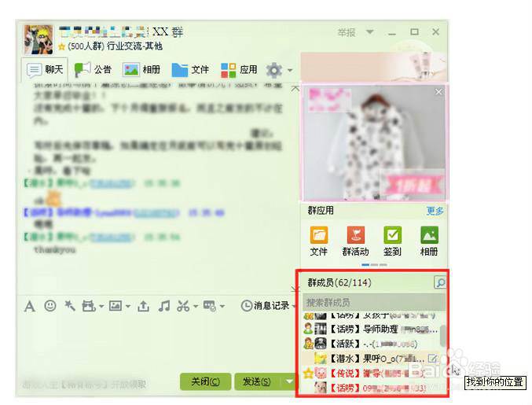Image resolution: width=532 pixels, height=405 pixels.
Task: Open the emoji smiley picker
Action: tap(50, 306)
